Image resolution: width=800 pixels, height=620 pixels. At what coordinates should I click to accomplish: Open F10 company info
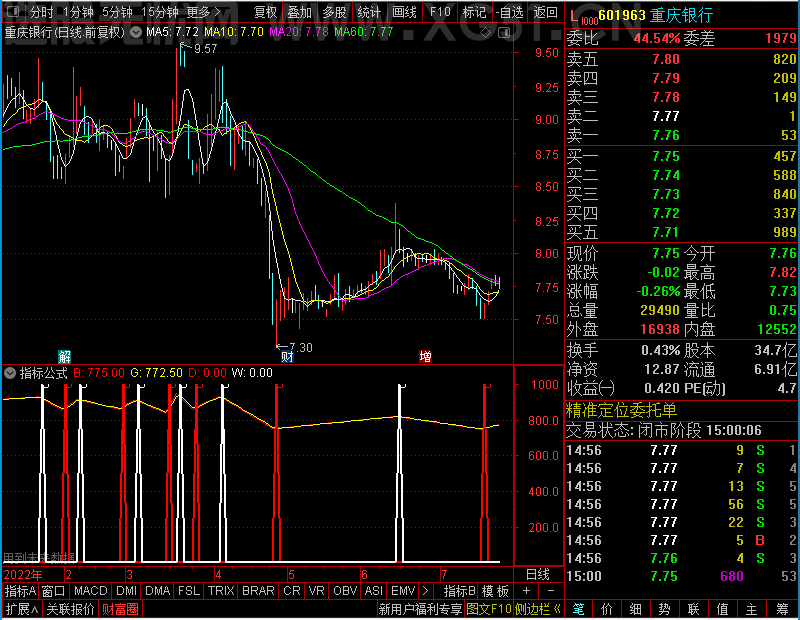[440, 12]
